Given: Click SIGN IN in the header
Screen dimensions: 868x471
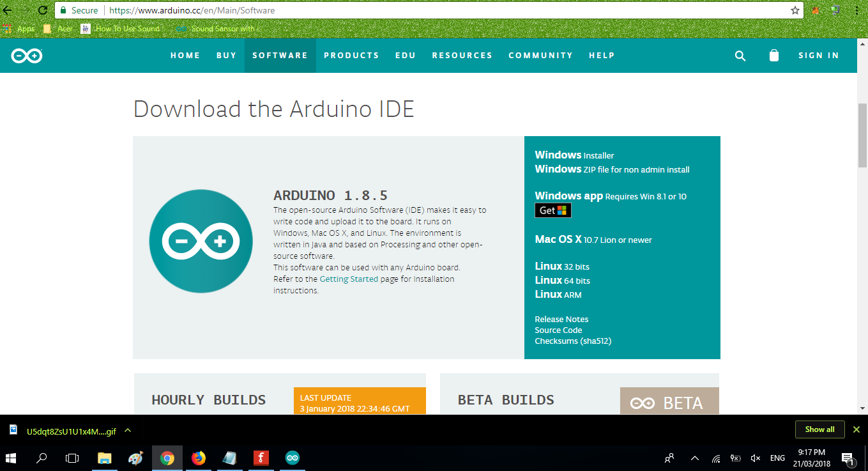Looking at the screenshot, I should click(x=819, y=56).
